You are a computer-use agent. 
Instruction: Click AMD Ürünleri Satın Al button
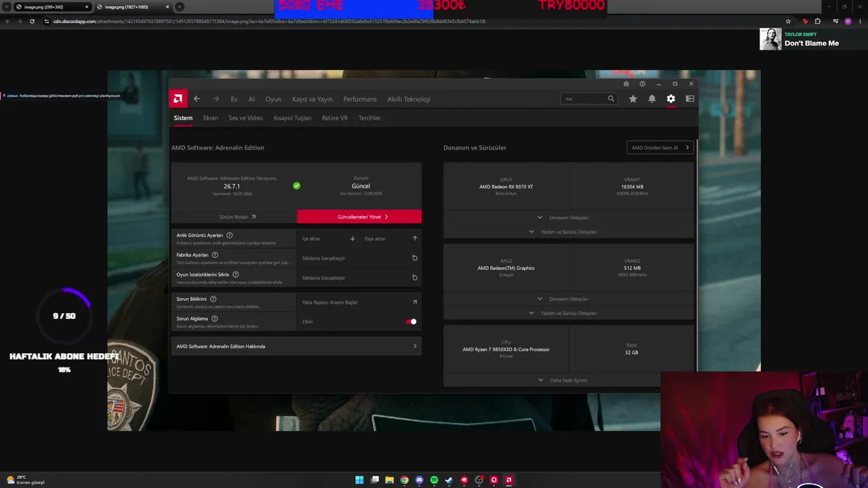pyautogui.click(x=660, y=148)
